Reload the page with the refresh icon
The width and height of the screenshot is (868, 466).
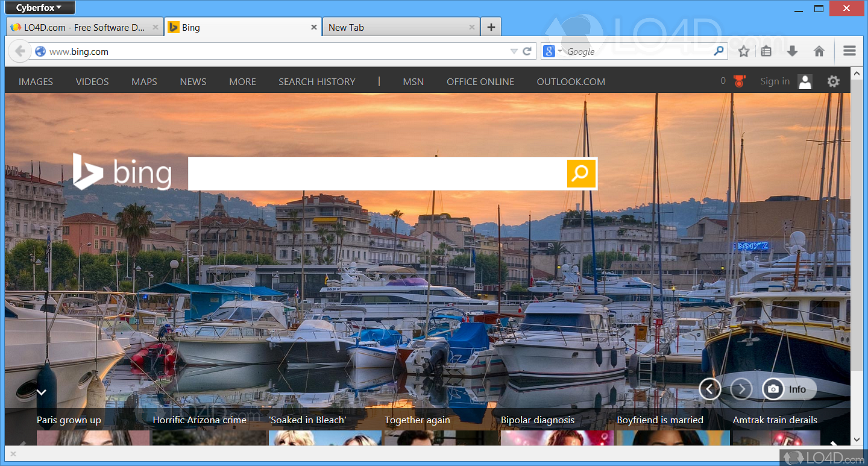pyautogui.click(x=527, y=51)
